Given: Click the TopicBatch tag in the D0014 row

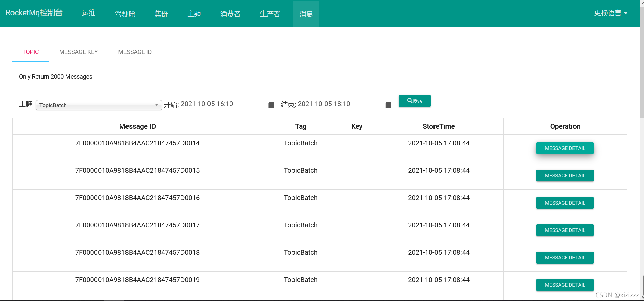Looking at the screenshot, I should 301,143.
